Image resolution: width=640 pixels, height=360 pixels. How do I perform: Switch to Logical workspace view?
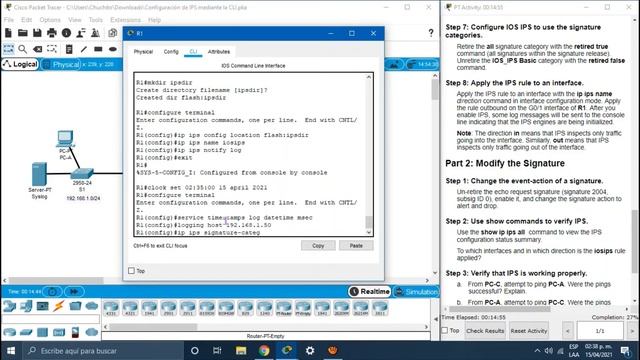(x=20, y=64)
